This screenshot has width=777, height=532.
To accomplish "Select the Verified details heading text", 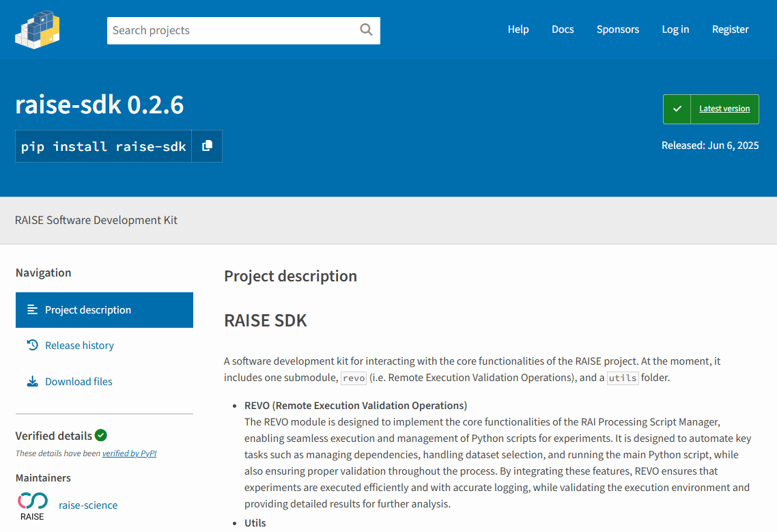I will point(53,436).
